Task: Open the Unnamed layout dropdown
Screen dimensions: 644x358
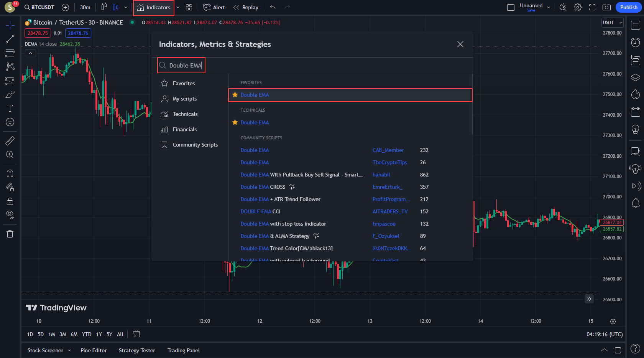Action: 548,7
